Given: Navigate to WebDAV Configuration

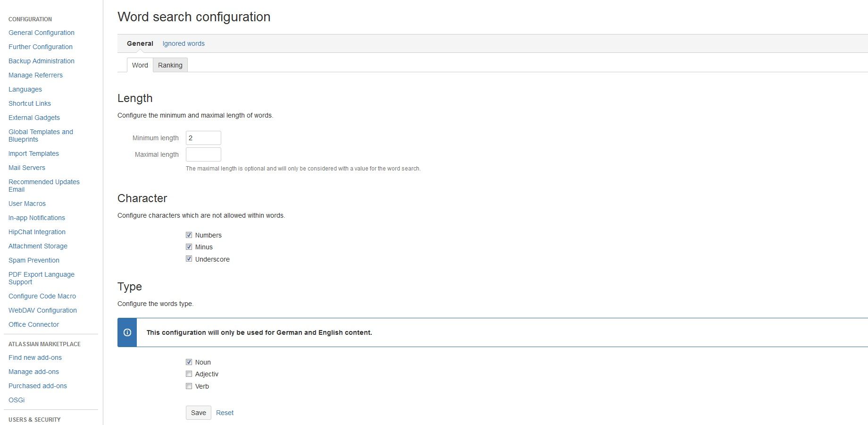Looking at the screenshot, I should [x=42, y=310].
